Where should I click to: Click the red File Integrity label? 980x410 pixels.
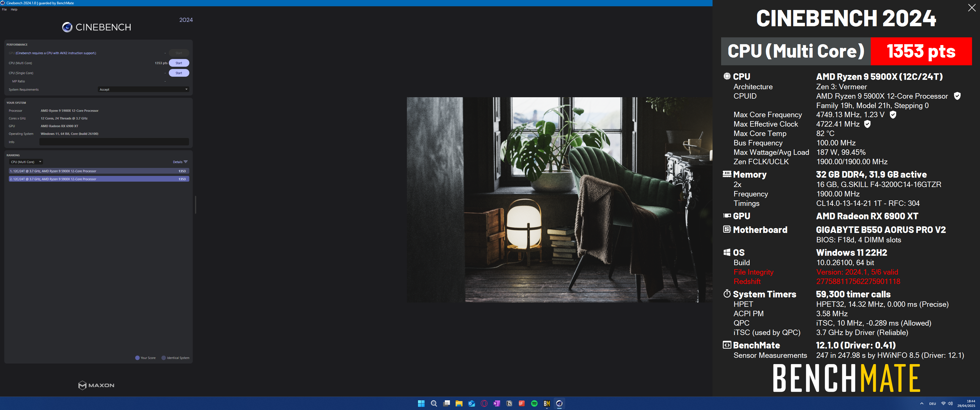coord(753,272)
